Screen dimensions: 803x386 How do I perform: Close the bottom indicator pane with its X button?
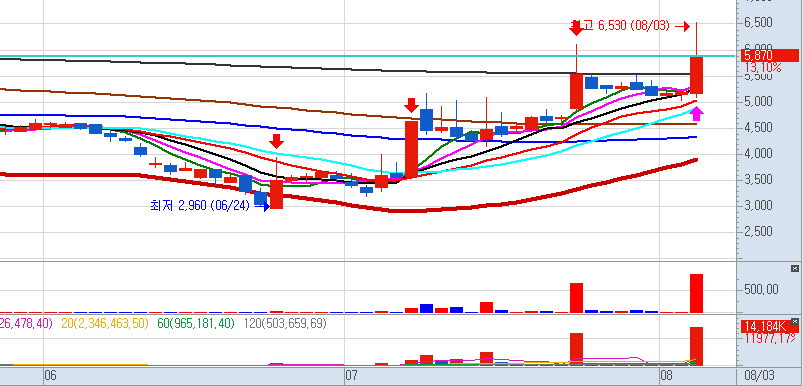[x=794, y=321]
